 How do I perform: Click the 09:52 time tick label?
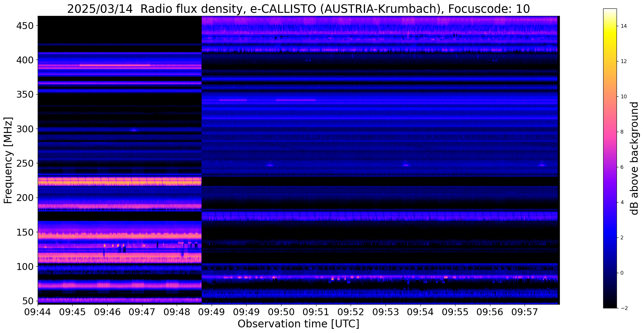[x=351, y=312]
